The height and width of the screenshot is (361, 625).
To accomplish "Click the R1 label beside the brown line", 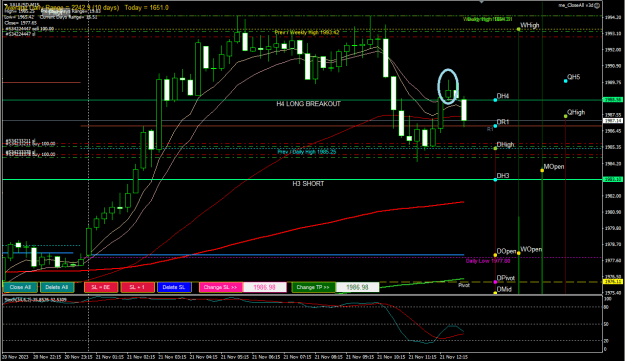I will click(x=490, y=129).
